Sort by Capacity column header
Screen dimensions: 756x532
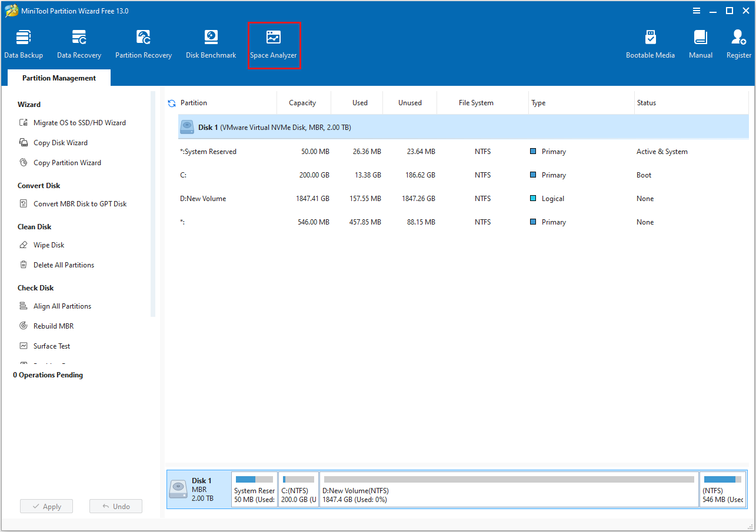point(304,103)
